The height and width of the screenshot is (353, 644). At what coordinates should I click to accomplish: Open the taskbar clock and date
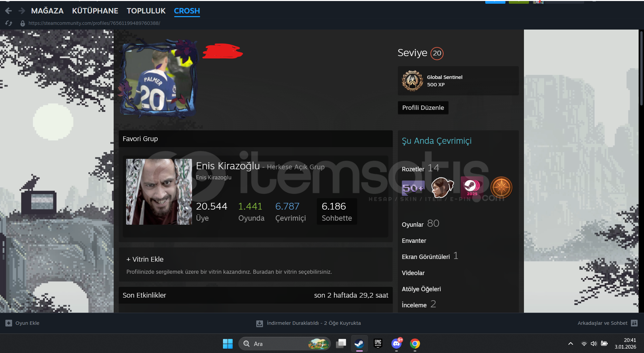point(626,344)
